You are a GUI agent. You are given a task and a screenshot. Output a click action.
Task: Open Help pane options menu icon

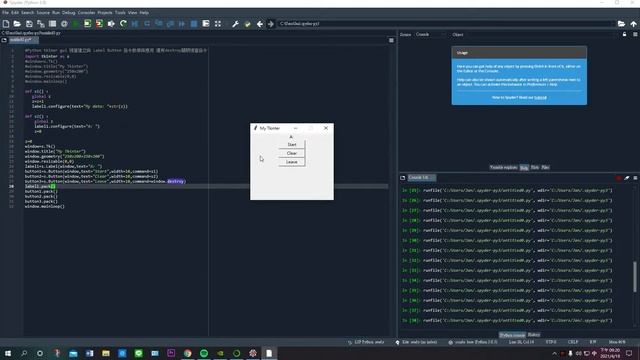[636, 35]
